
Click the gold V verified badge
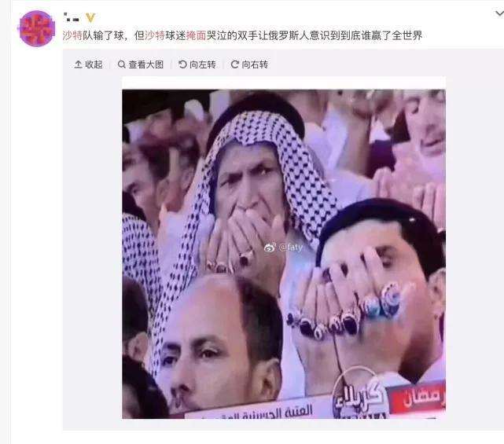coord(90,17)
